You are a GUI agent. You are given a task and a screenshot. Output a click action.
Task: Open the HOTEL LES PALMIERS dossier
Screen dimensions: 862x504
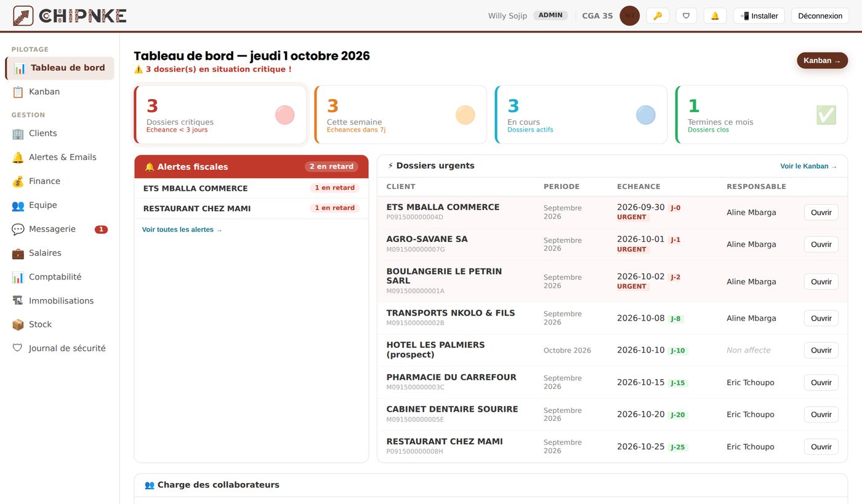(x=821, y=350)
